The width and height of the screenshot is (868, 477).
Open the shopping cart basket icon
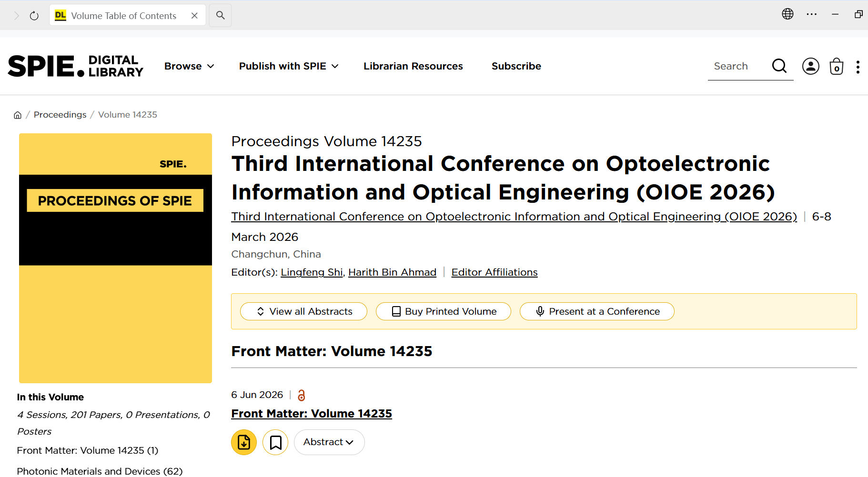(x=837, y=67)
